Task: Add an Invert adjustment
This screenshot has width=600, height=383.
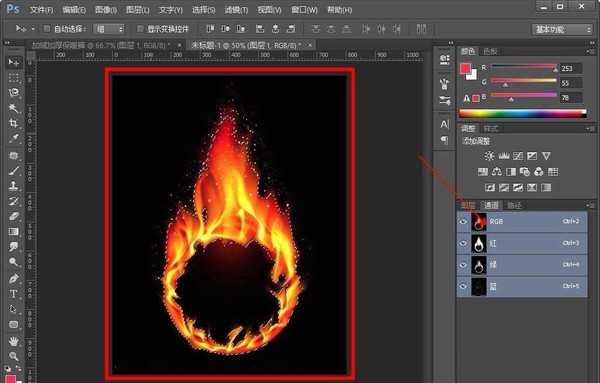Action: tap(490, 187)
